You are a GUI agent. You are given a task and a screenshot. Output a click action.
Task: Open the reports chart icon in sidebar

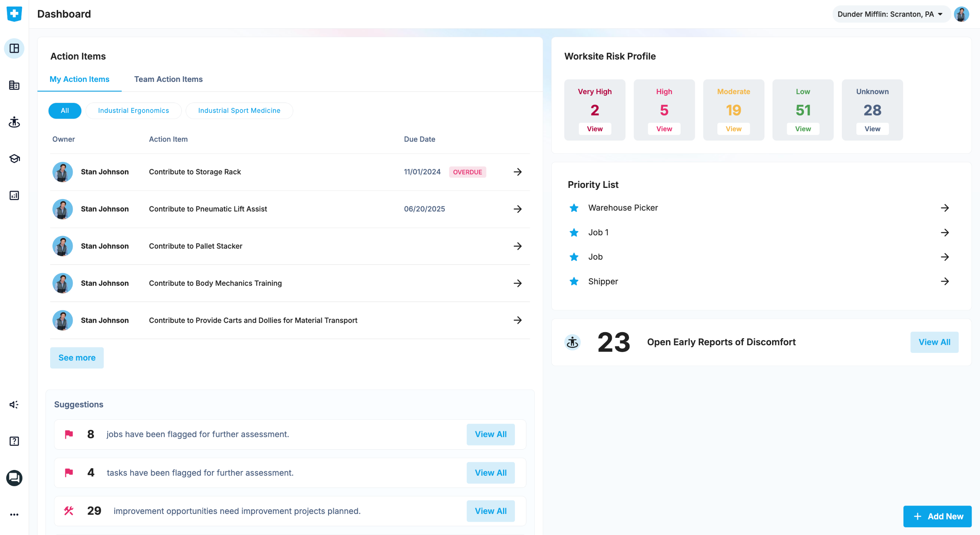14,196
